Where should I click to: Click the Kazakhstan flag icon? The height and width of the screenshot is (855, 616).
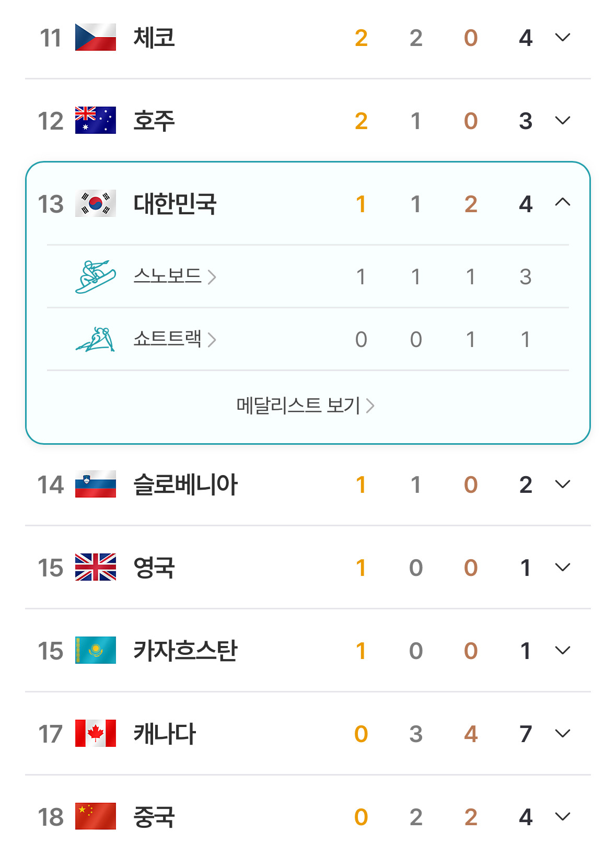(96, 650)
